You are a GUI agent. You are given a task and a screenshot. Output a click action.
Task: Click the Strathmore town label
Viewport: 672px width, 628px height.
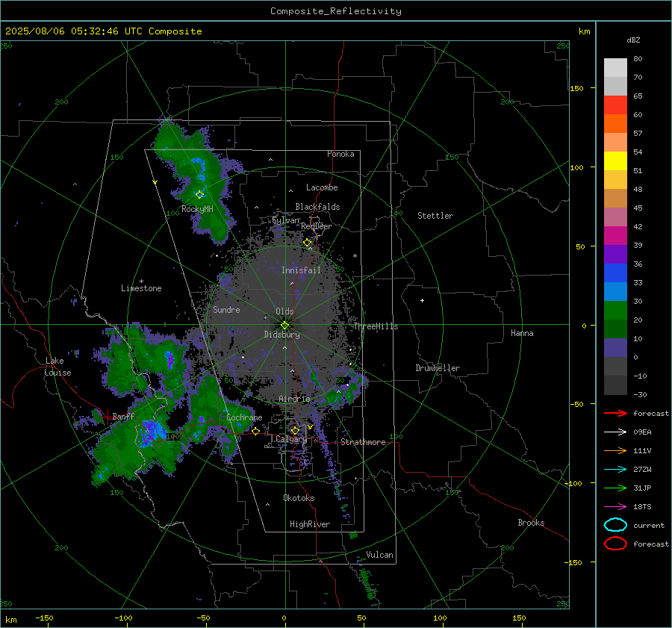click(x=363, y=442)
